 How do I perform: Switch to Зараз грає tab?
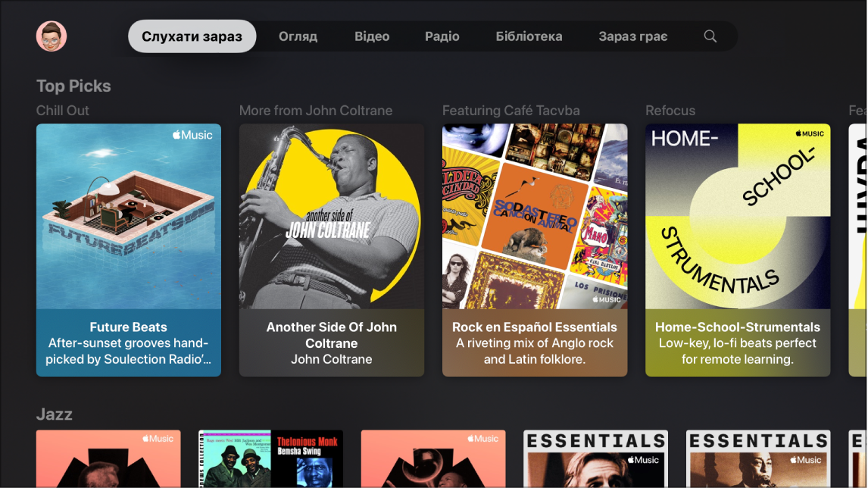coord(633,36)
